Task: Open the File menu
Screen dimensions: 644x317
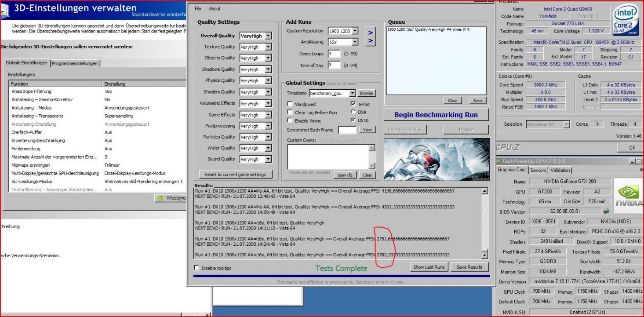Action: 198,9
